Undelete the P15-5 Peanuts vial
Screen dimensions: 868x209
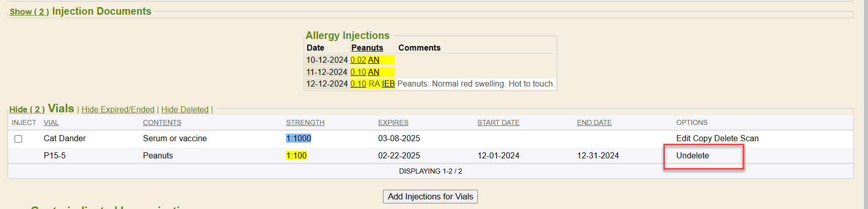pyautogui.click(x=692, y=155)
